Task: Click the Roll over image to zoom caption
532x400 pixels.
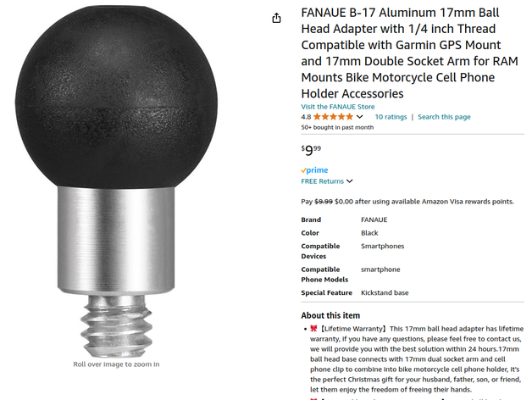Action: (116, 364)
